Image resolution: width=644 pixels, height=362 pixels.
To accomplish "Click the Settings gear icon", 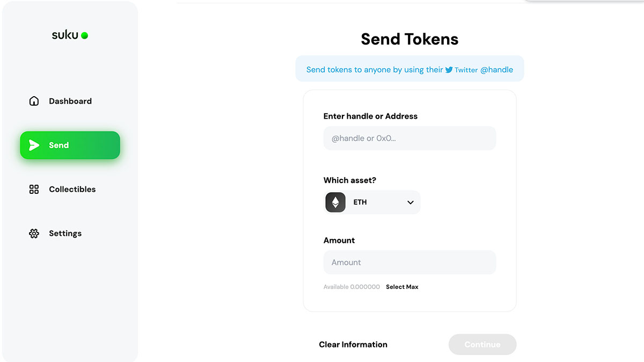I will pos(34,233).
